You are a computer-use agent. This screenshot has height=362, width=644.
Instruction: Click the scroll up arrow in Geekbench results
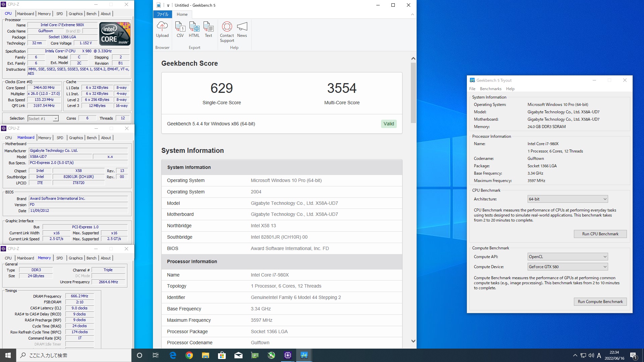coord(413,58)
